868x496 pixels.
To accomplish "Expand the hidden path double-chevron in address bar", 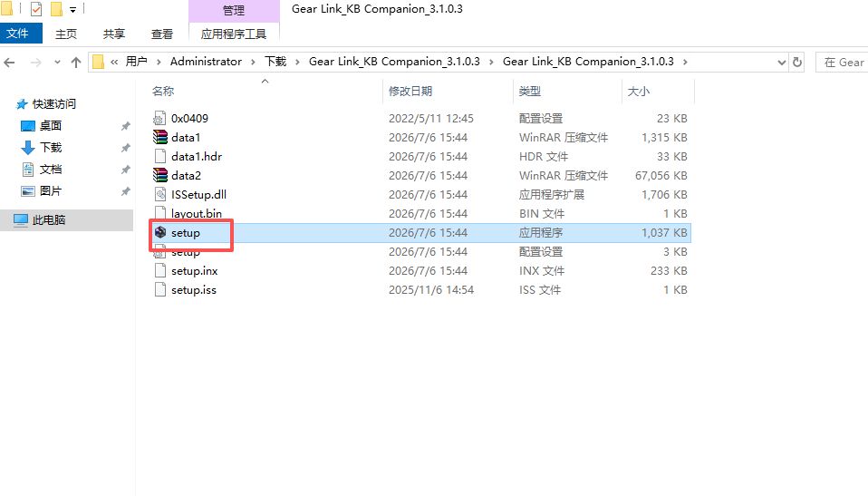I will coord(114,62).
